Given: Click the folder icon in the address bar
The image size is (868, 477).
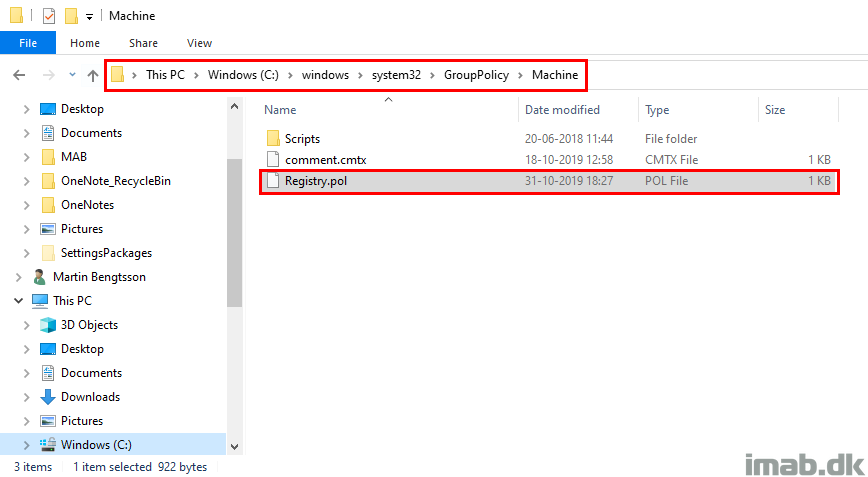Looking at the screenshot, I should click(x=117, y=74).
